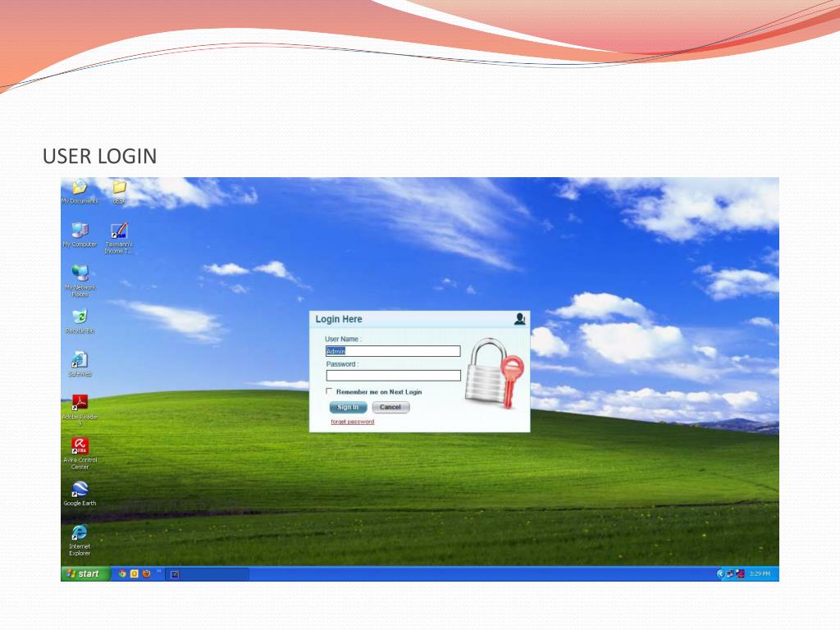Click the padlock and key image
Image resolution: width=840 pixels, height=630 pixels.
click(494, 373)
